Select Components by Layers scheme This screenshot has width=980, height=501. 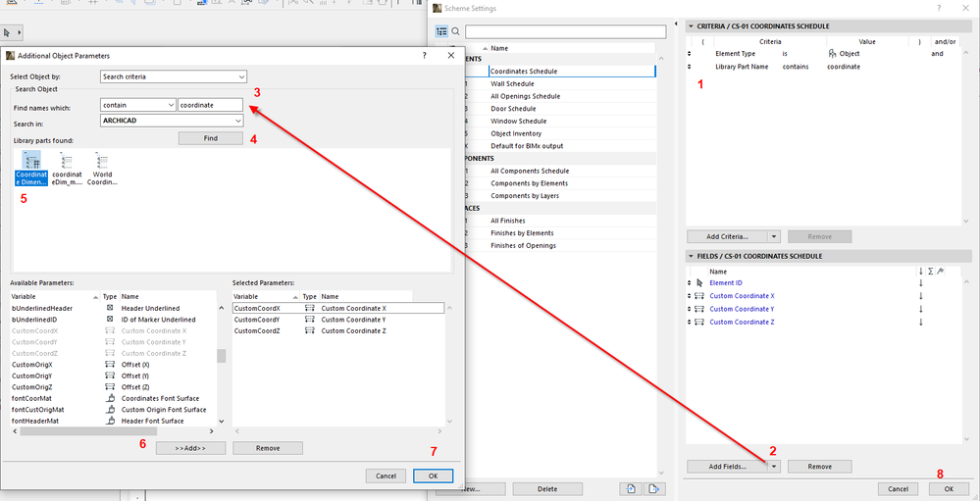coord(525,195)
